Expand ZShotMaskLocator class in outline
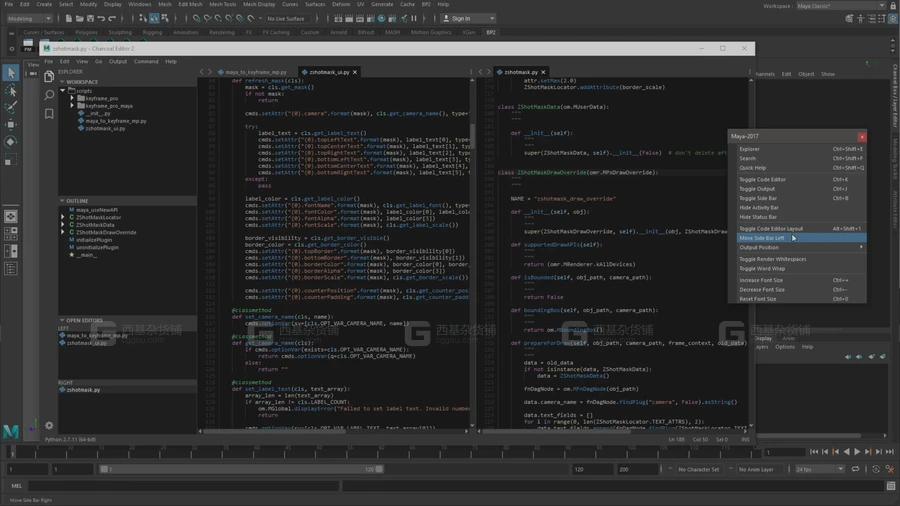 tap(63, 217)
